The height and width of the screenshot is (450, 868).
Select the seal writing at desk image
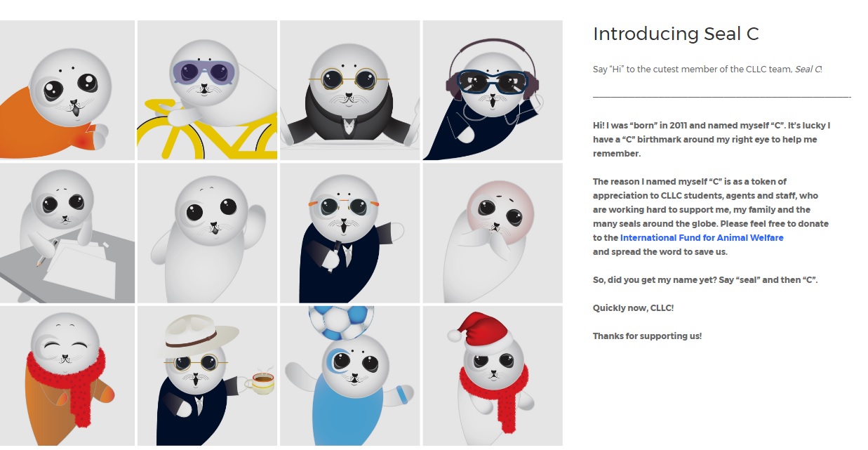(x=67, y=233)
